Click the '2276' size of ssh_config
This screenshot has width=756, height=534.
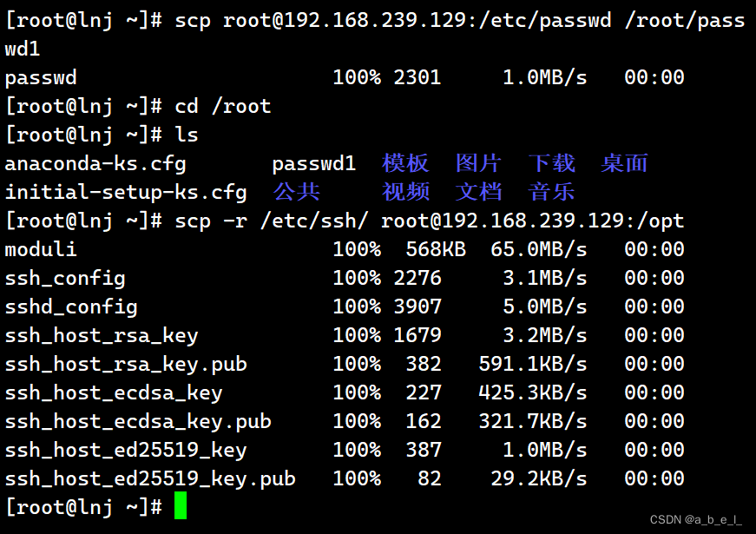(417, 278)
